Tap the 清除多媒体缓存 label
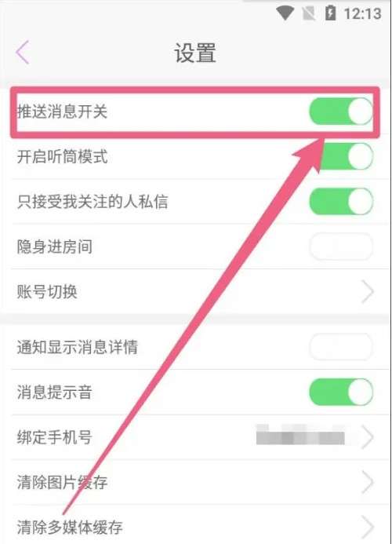Viewport: 392px width, 544px height. [70, 528]
